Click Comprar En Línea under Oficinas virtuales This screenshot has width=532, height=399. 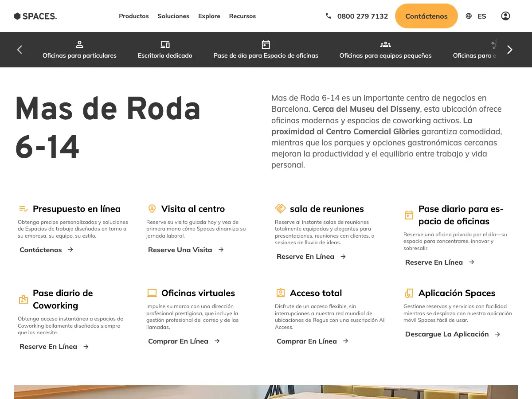tap(178, 341)
